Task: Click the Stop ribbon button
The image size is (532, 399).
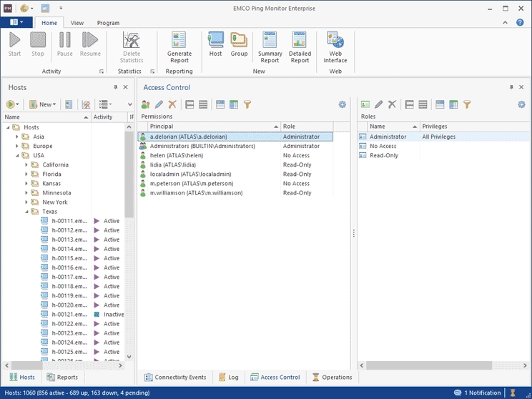Action: 38,44
